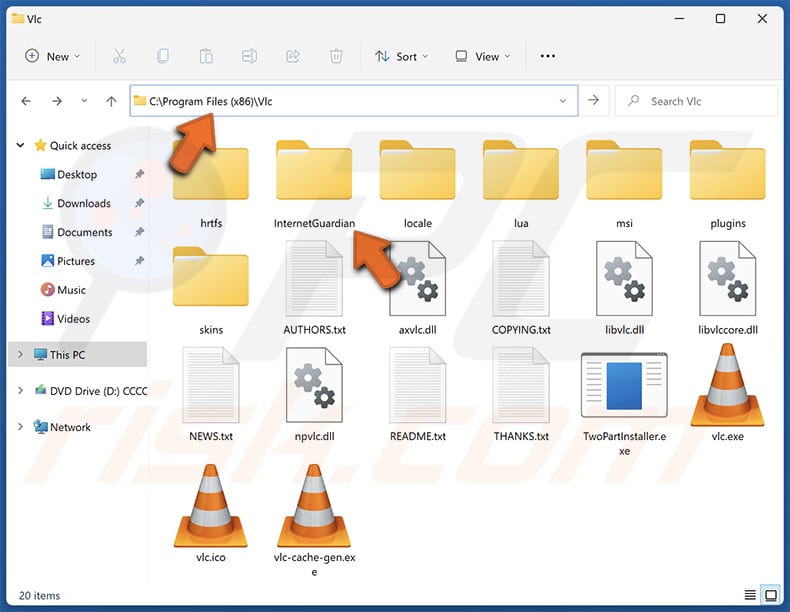Screen dimensions: 790x612
Task: Click the Rename icon in toolbar
Action: 249,56
